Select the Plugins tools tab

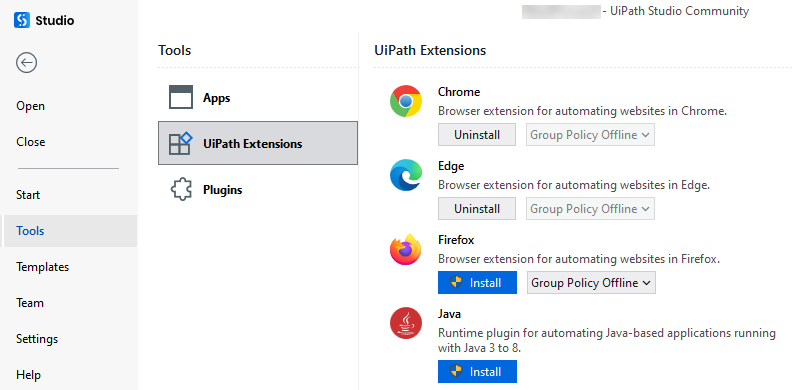tap(258, 190)
